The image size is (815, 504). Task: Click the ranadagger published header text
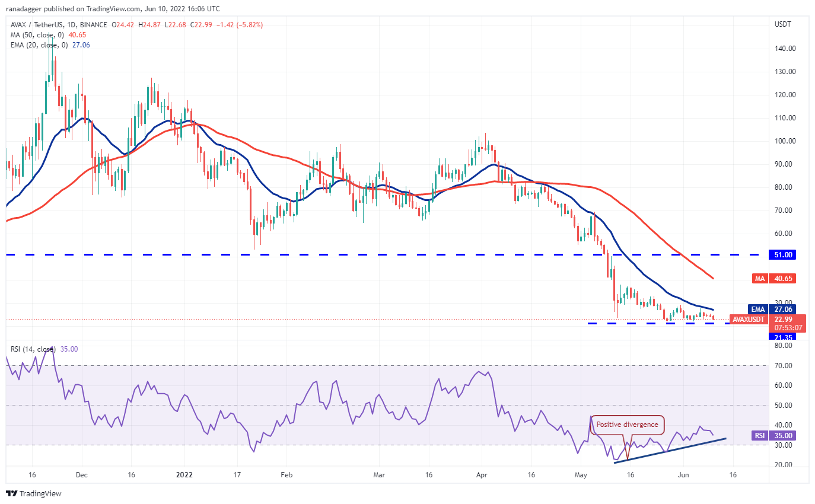coord(113,9)
